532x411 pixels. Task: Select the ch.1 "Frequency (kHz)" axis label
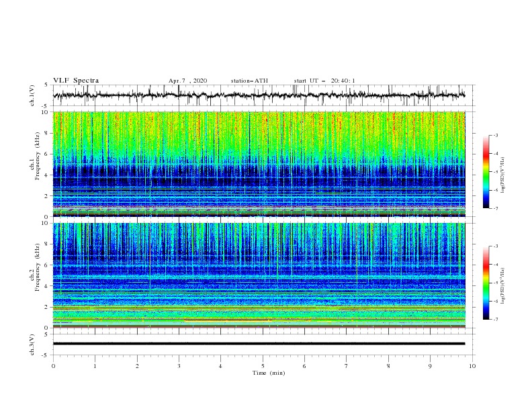[37, 156]
